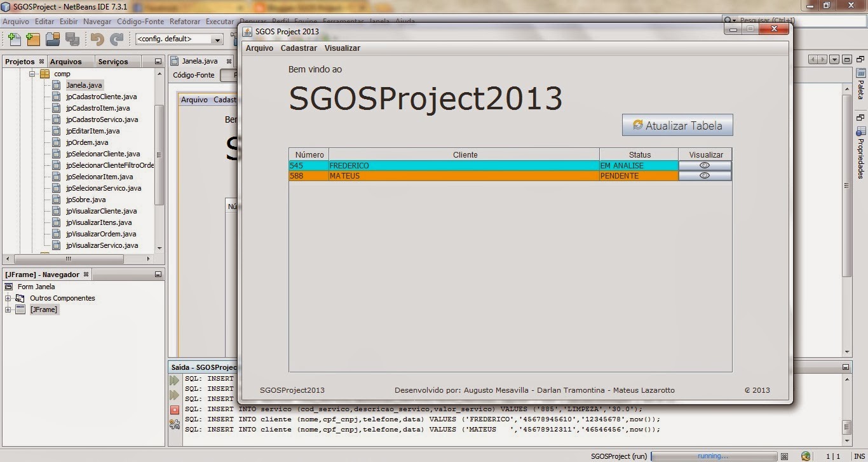
Task: Click the Código-Fonte editor view button
Action: [x=194, y=75]
